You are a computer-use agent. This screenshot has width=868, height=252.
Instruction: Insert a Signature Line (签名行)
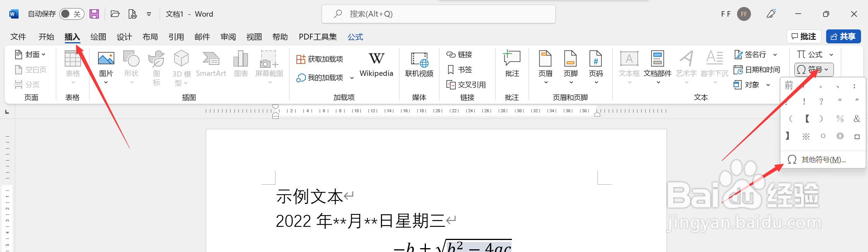click(750, 55)
